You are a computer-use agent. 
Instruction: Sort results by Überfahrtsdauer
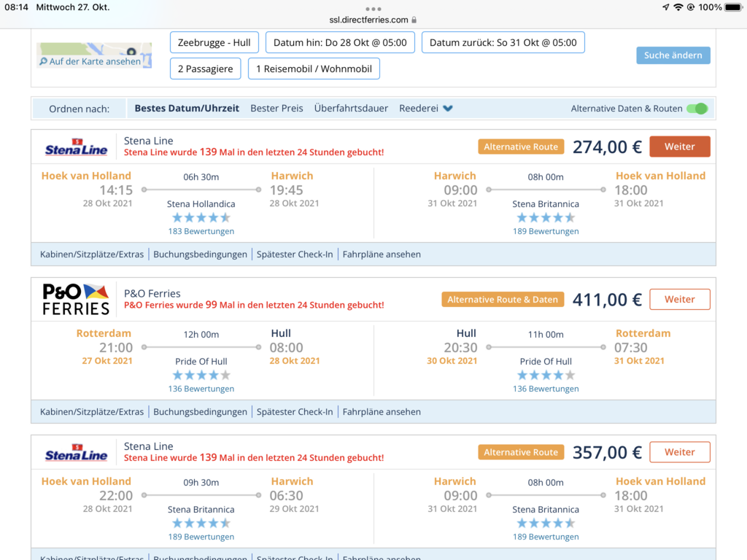pos(351,108)
